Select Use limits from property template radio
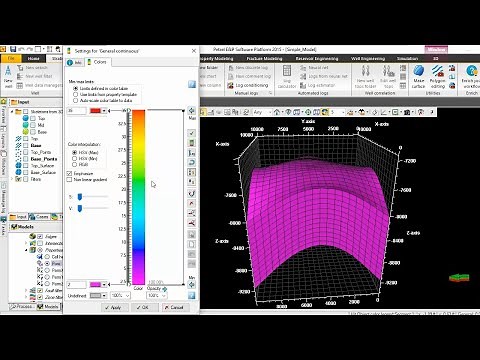 (x=75, y=95)
